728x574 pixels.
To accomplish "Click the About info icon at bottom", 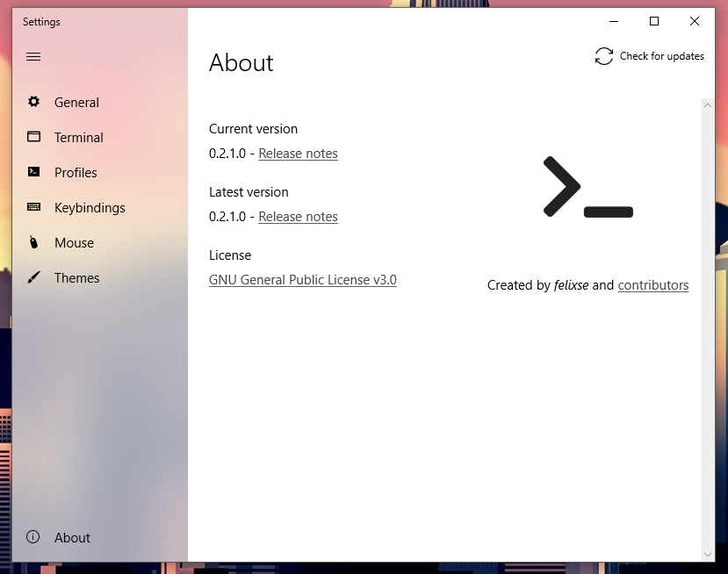I will click(33, 537).
